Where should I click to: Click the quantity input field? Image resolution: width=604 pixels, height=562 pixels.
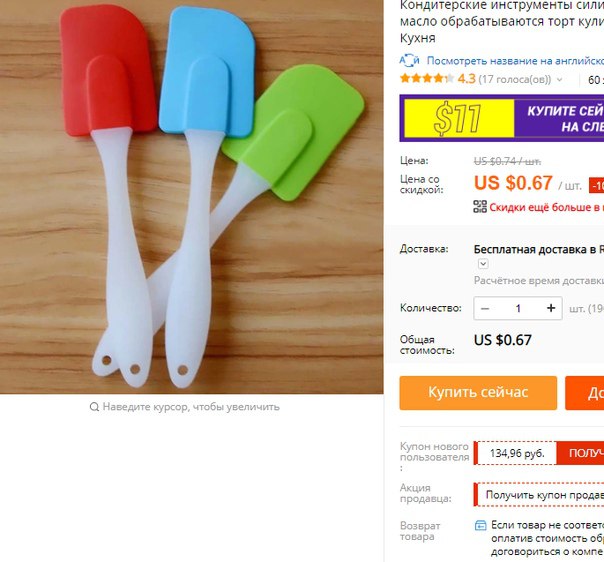(518, 308)
